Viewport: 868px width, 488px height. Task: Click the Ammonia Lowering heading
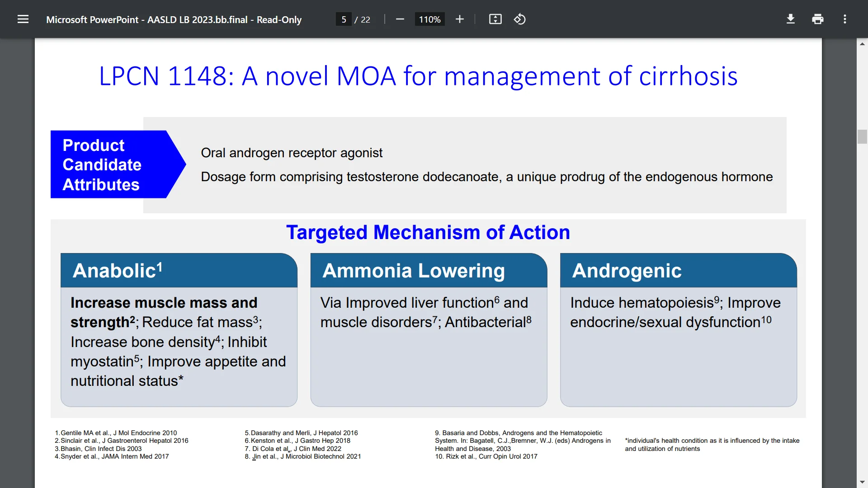[413, 271]
